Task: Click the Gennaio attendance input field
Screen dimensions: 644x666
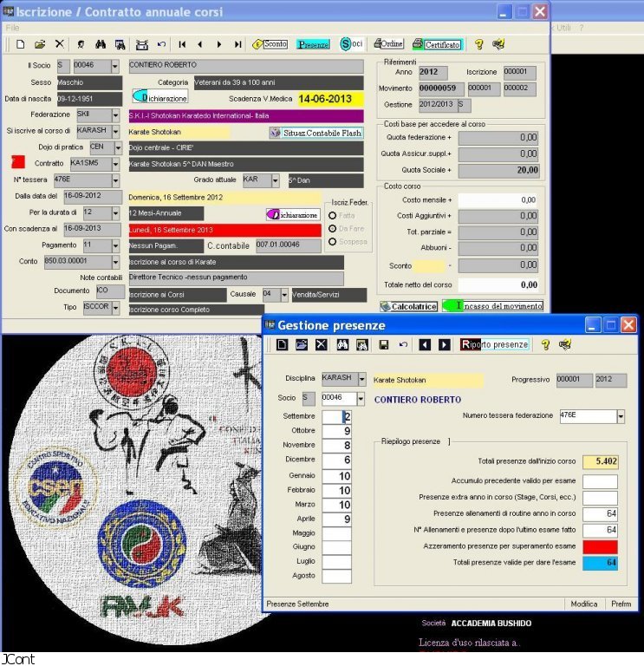Action: coord(336,476)
